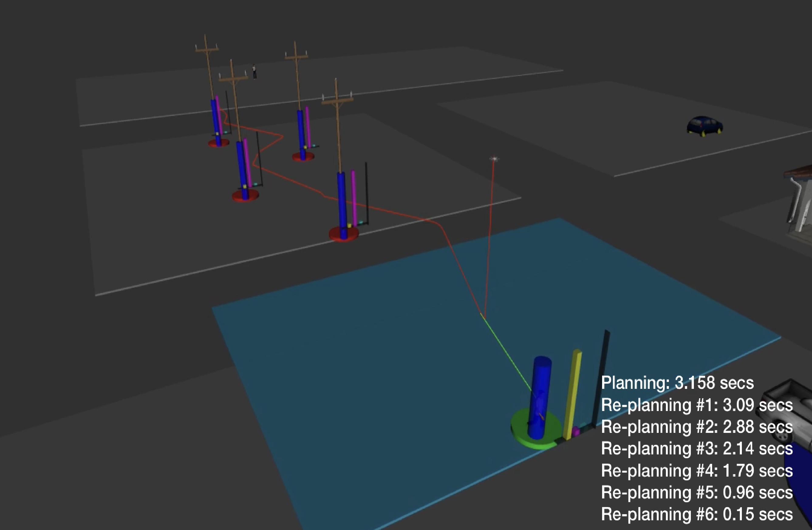Click the standing person near the poles
This screenshot has height=530, width=812.
click(254, 72)
